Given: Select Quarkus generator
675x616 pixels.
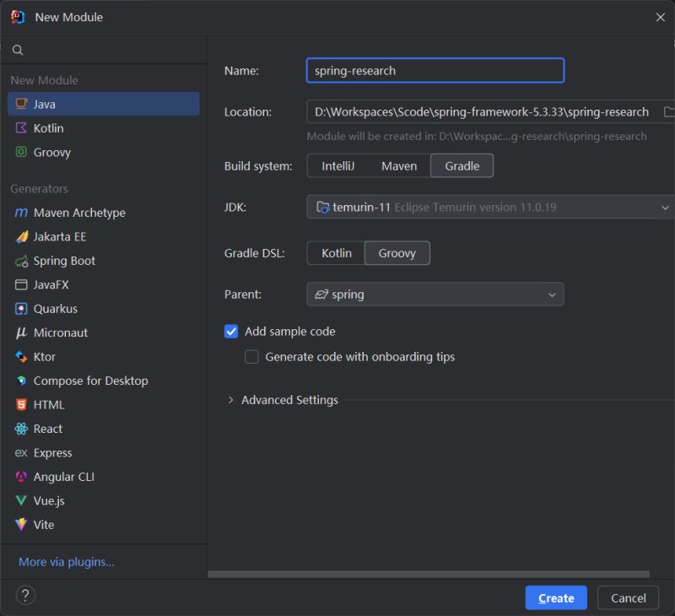Looking at the screenshot, I should coord(104,309).
